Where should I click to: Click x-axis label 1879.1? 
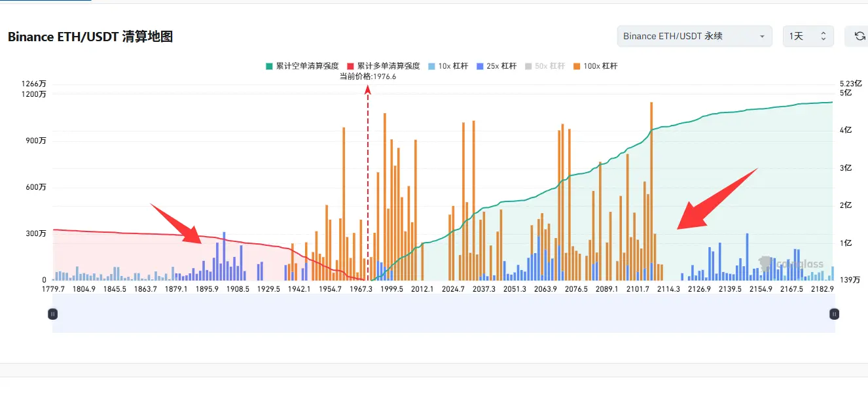[176, 289]
